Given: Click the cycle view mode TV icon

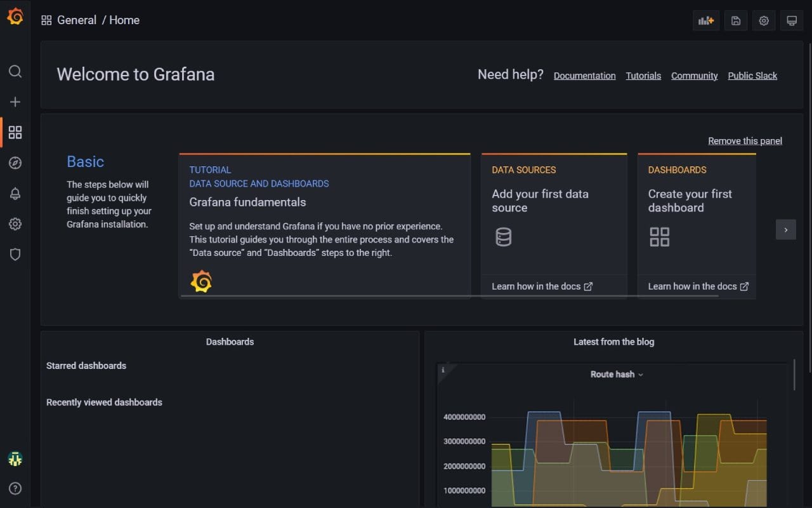Looking at the screenshot, I should tap(791, 20).
